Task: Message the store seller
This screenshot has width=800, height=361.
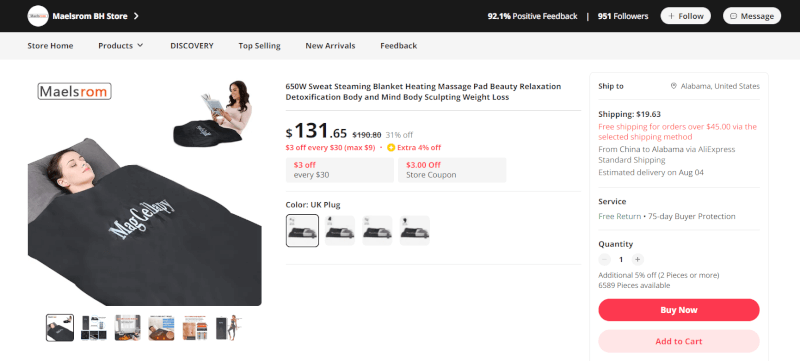Action: click(x=752, y=16)
